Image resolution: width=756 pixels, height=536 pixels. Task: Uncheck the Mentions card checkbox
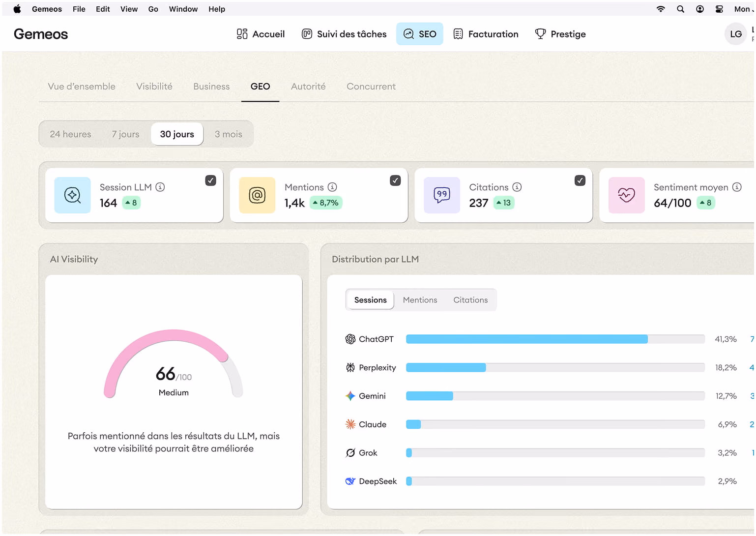point(395,180)
